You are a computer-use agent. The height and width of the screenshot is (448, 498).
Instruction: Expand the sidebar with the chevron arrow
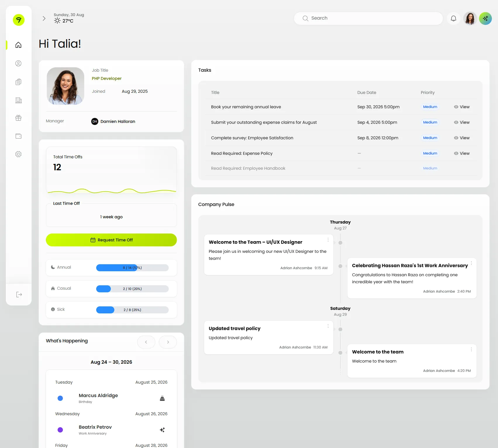pyautogui.click(x=44, y=18)
